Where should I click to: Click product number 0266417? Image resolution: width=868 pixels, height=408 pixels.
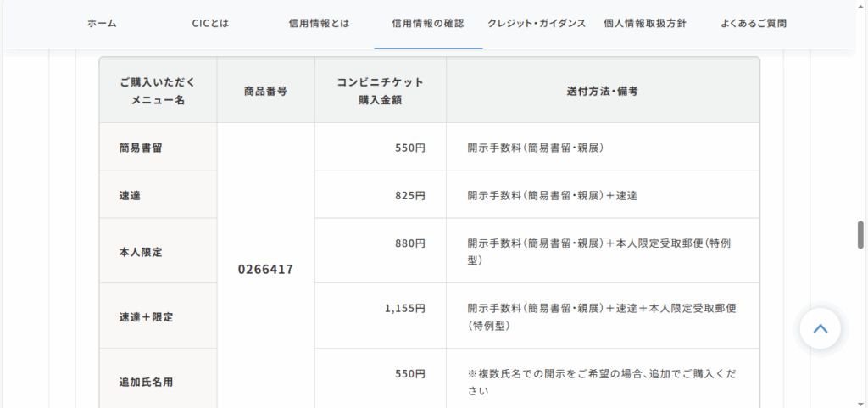[265, 270]
